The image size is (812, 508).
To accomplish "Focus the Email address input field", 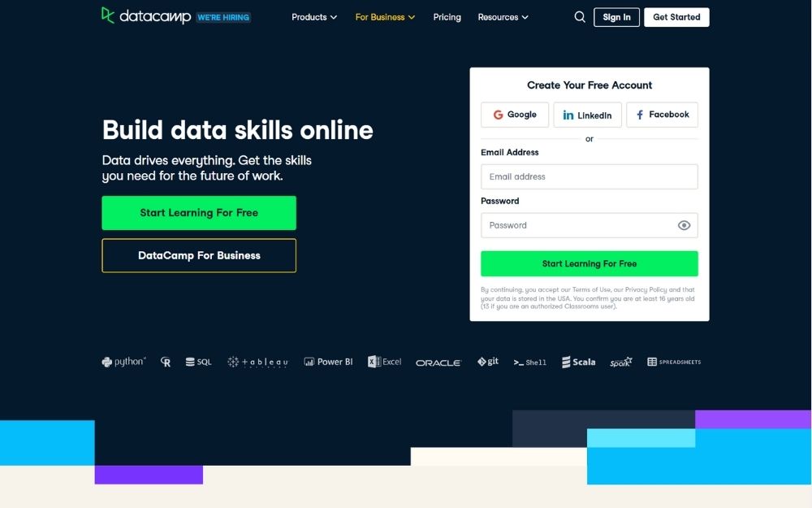I will pyautogui.click(x=590, y=176).
